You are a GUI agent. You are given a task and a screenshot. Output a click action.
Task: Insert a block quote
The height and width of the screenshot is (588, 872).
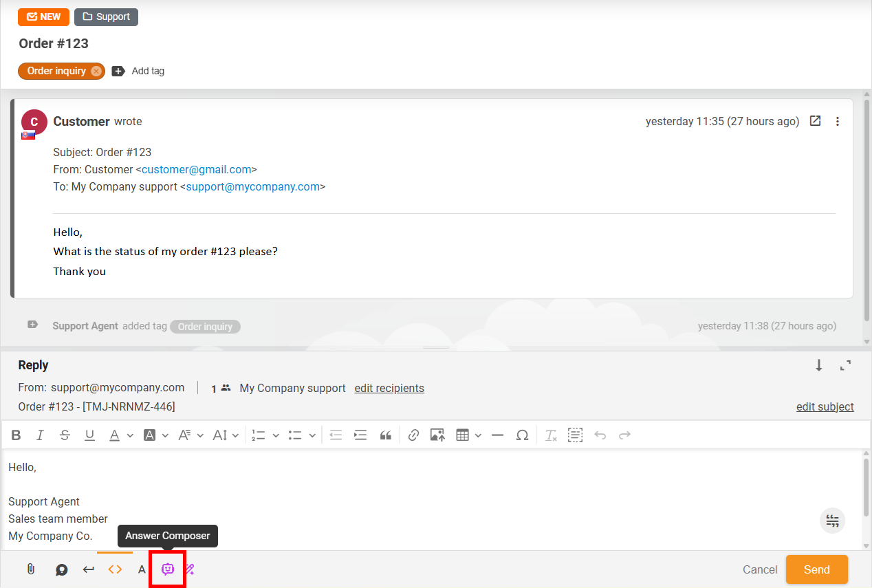click(385, 435)
